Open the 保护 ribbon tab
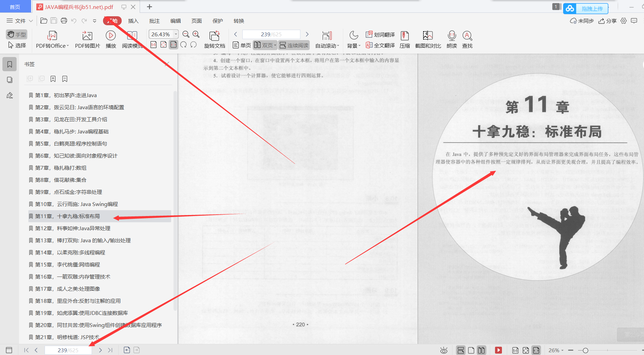Viewport: 644px width, 355px height. 218,21
